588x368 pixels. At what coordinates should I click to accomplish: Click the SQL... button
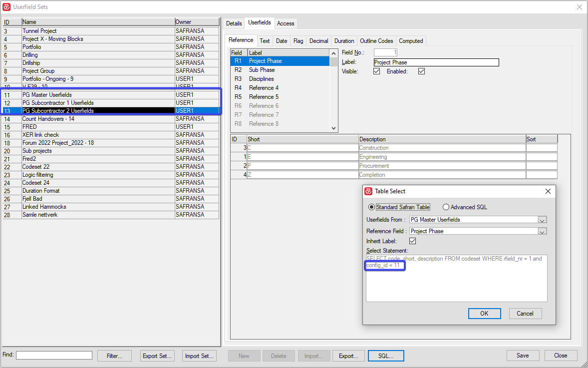point(386,356)
